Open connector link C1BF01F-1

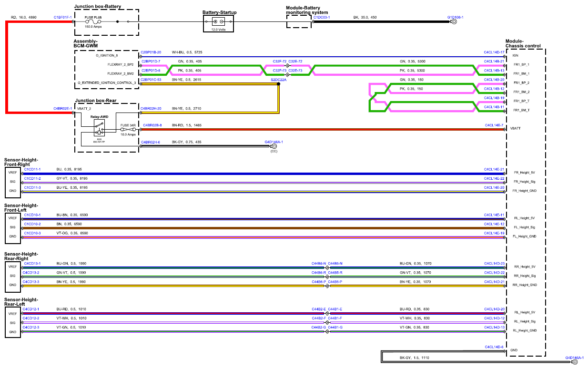coord(63,17)
